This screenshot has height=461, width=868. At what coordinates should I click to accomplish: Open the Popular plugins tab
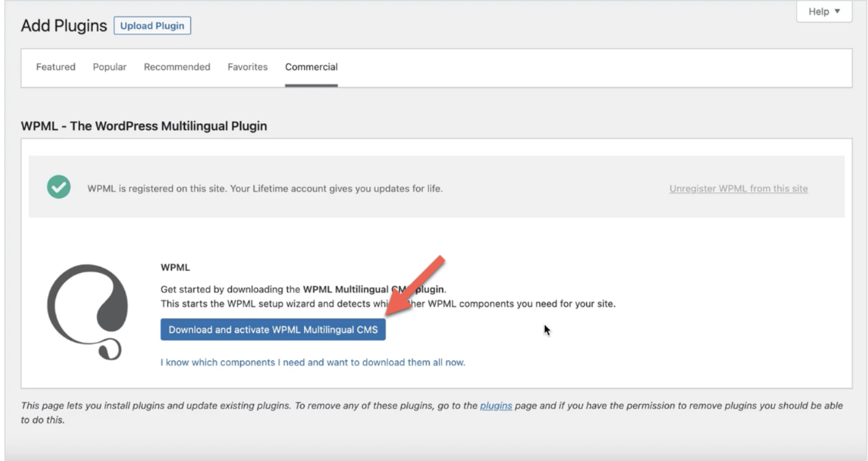pyautogui.click(x=110, y=67)
